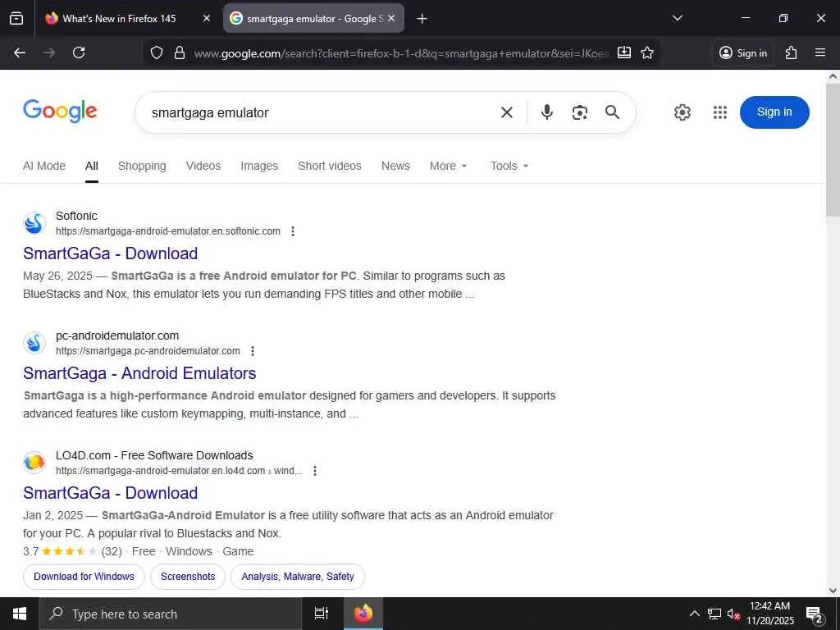The height and width of the screenshot is (630, 840).
Task: Reload the current page
Action: coord(79,52)
